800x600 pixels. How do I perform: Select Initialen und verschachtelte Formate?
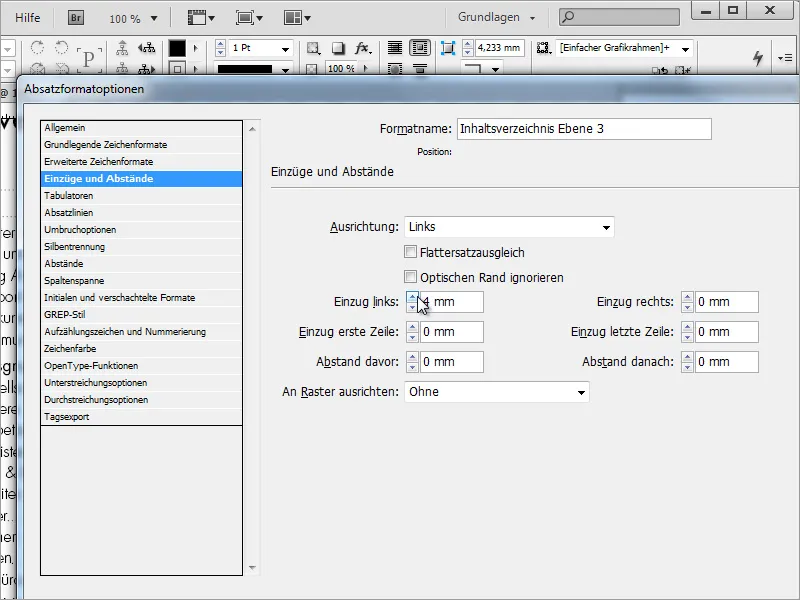pyautogui.click(x=141, y=298)
